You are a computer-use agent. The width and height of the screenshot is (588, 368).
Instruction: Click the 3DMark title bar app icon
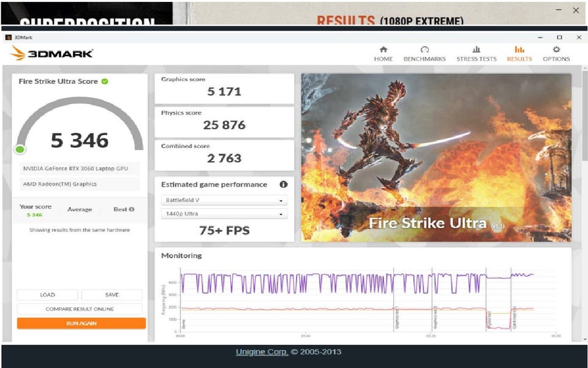[x=8, y=37]
